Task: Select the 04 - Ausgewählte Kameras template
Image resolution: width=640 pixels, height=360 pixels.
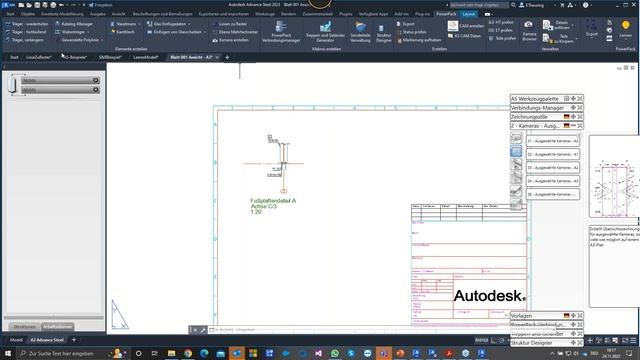Action: tap(553, 181)
